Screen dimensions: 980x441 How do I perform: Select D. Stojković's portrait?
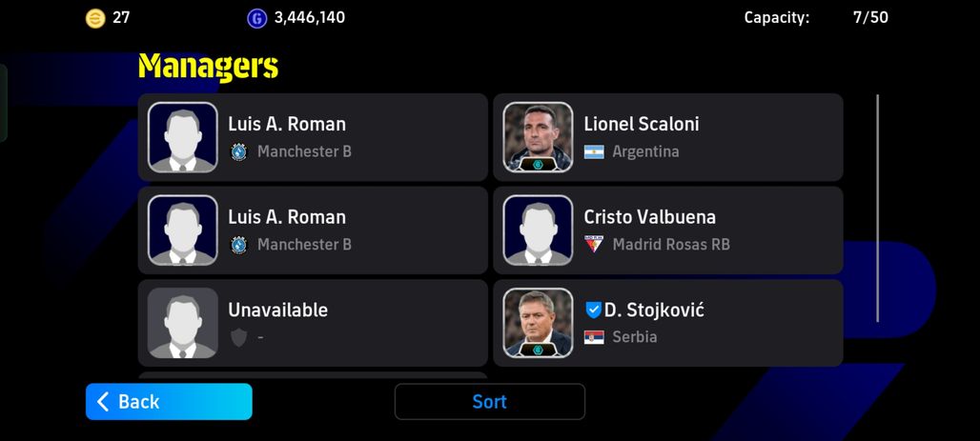tap(538, 323)
